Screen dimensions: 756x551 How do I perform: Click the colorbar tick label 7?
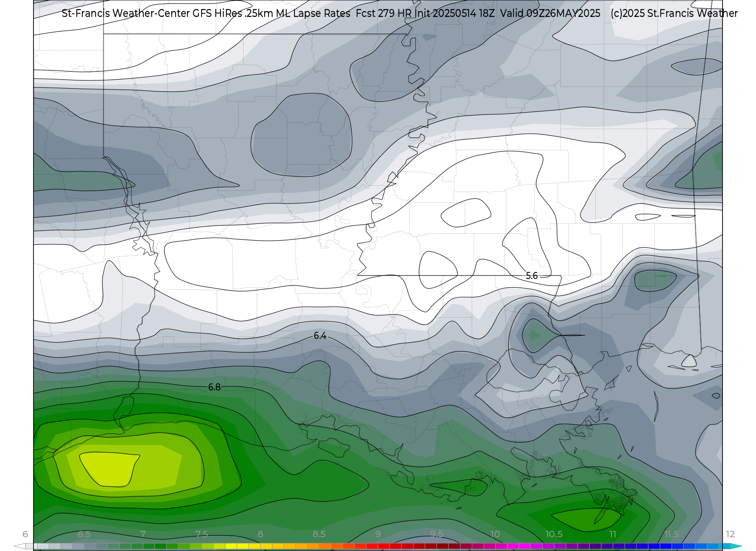click(143, 534)
